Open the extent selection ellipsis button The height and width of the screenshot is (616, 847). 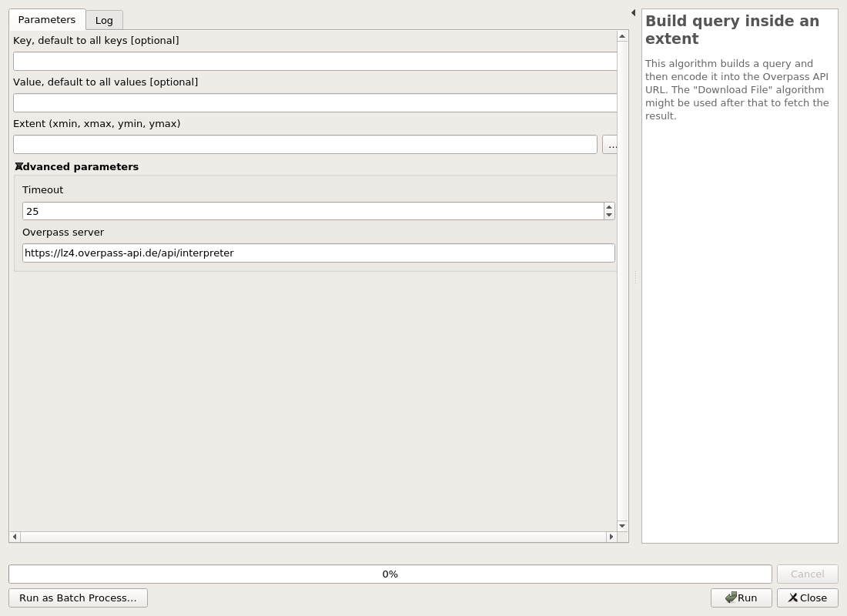pos(612,144)
